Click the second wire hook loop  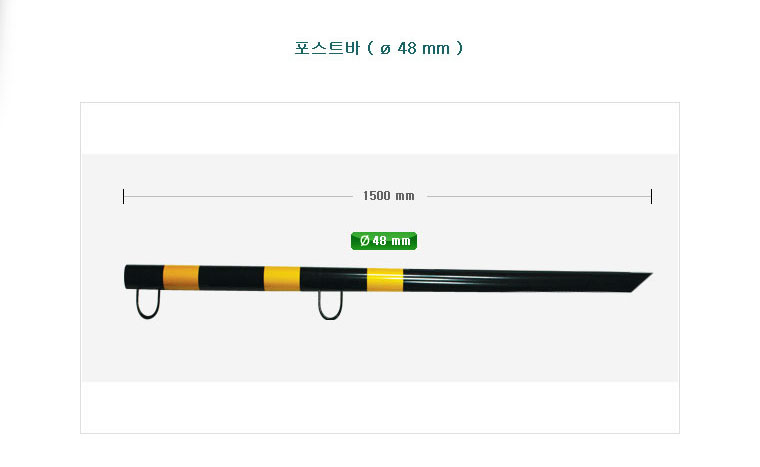(330, 305)
